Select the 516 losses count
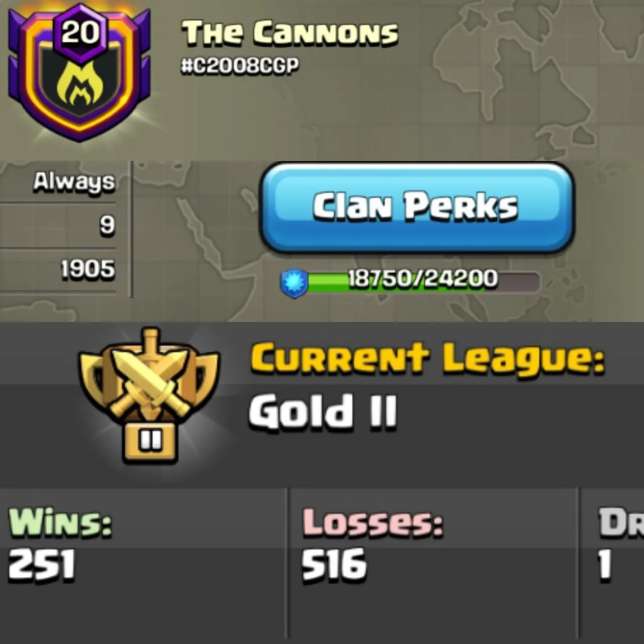644x644 pixels. coord(335,565)
